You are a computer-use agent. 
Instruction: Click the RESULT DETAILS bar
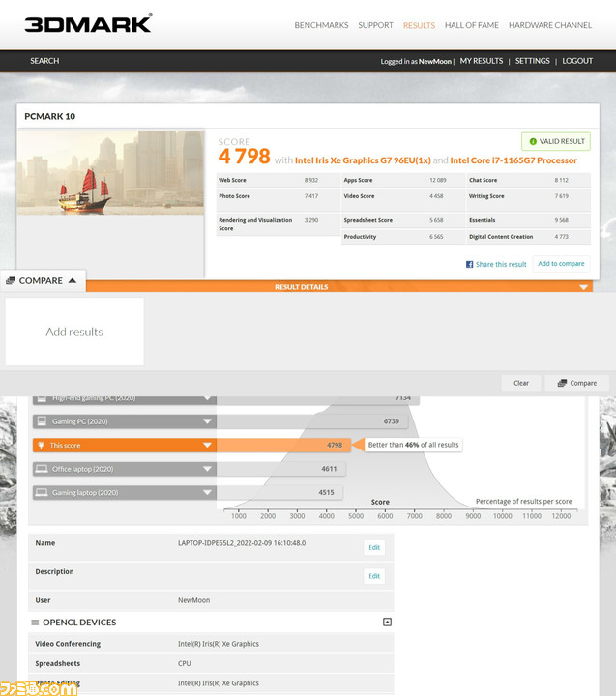pyautogui.click(x=339, y=287)
